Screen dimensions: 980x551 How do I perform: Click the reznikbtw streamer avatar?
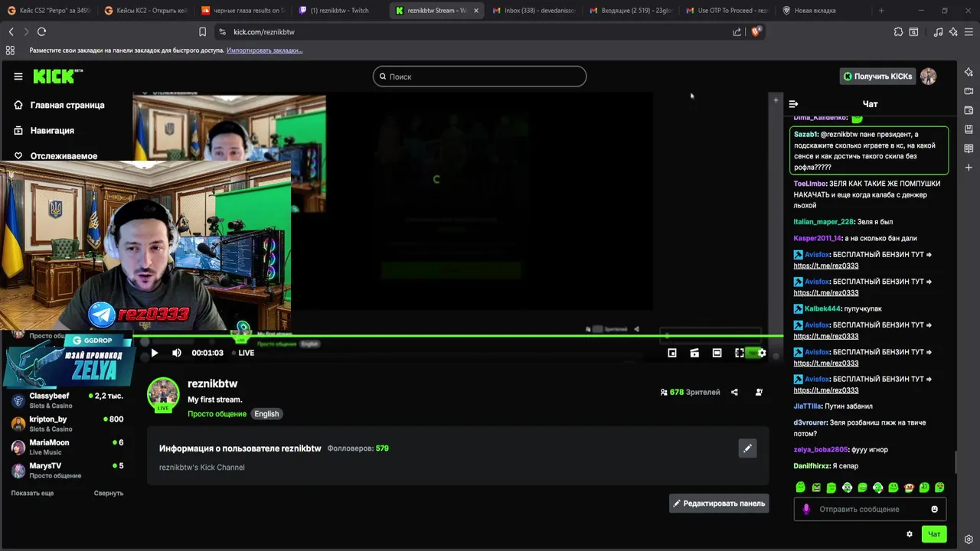[162, 393]
